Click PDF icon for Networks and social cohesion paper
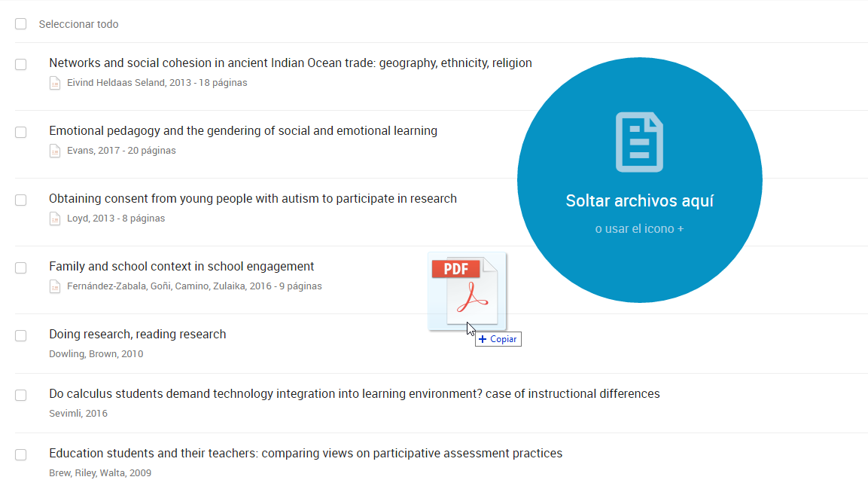Viewport: 868px width, 483px height. tap(55, 83)
